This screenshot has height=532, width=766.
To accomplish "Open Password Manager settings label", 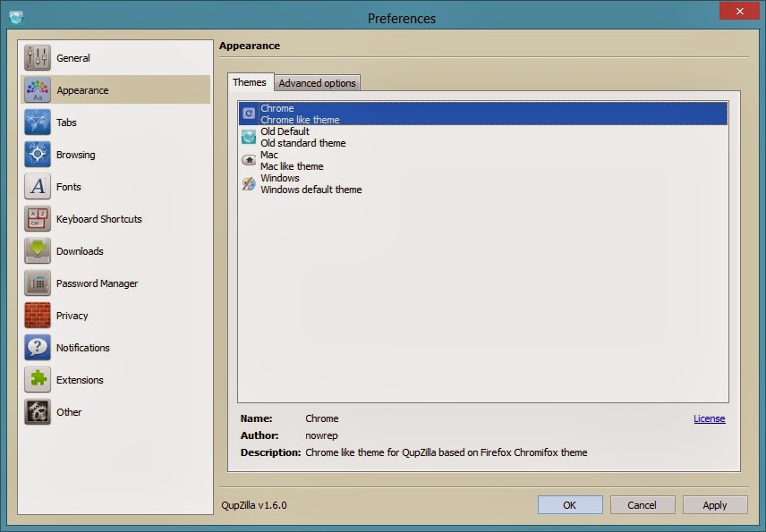I will (x=98, y=283).
